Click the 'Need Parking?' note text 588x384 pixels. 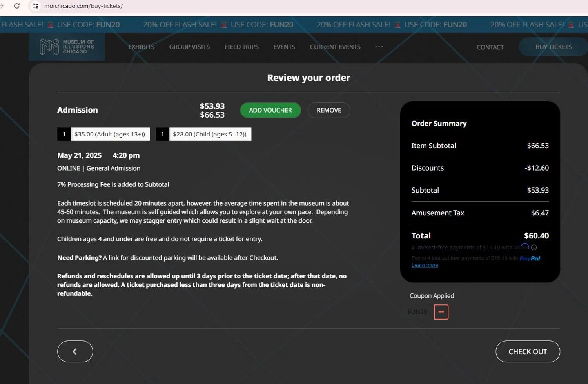(x=167, y=258)
